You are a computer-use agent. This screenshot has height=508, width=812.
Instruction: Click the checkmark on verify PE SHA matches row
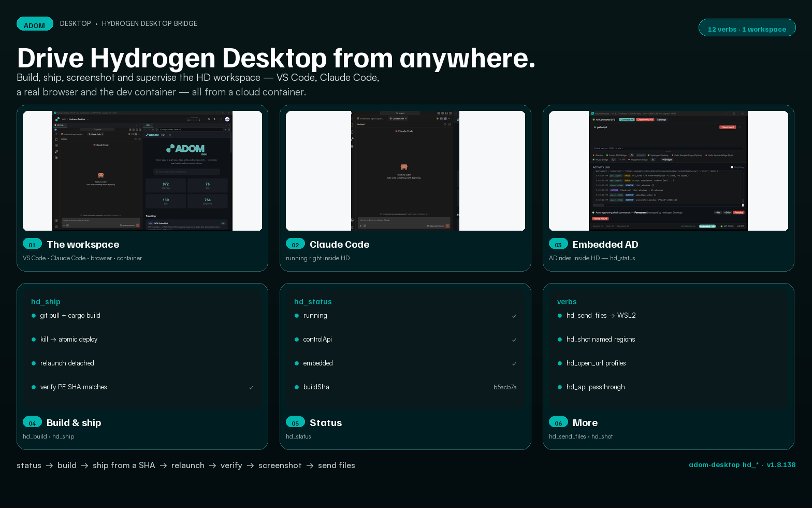[x=251, y=388]
